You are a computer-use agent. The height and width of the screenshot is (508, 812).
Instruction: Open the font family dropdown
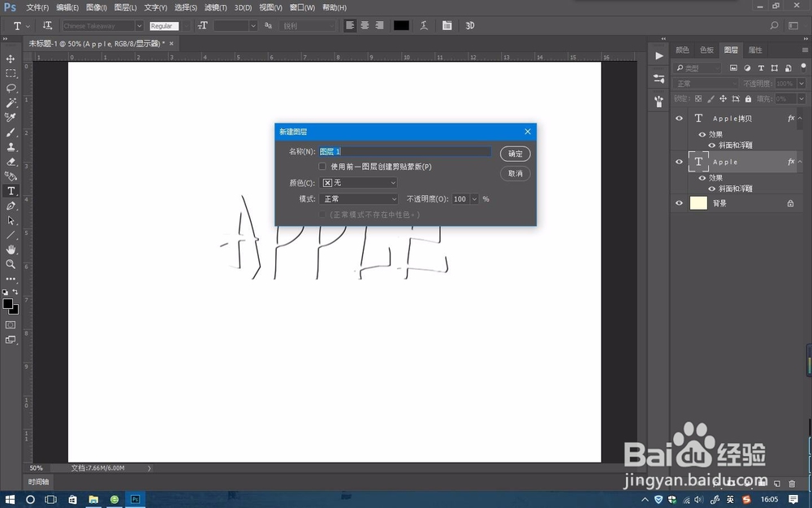[139, 25]
